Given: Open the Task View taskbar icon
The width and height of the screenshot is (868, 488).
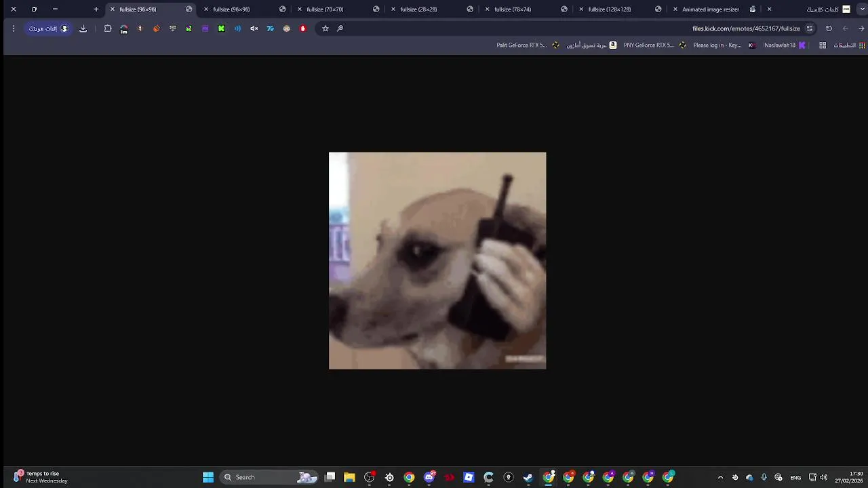Looking at the screenshot, I should 330,477.
